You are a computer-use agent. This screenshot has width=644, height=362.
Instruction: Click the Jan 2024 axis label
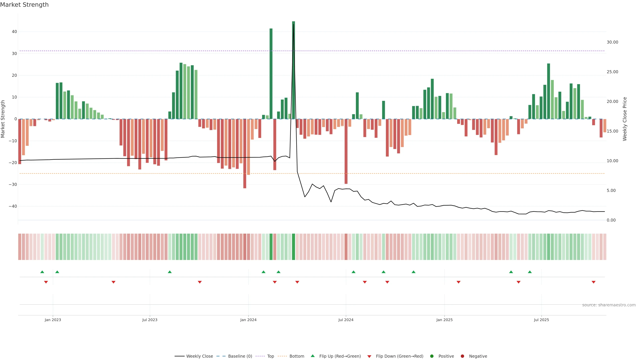click(x=248, y=320)
